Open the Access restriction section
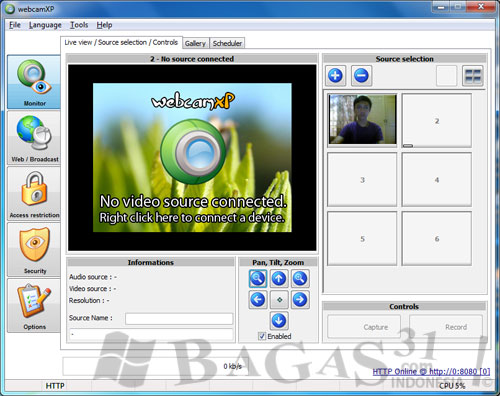The height and width of the screenshot is (396, 500). click(34, 194)
